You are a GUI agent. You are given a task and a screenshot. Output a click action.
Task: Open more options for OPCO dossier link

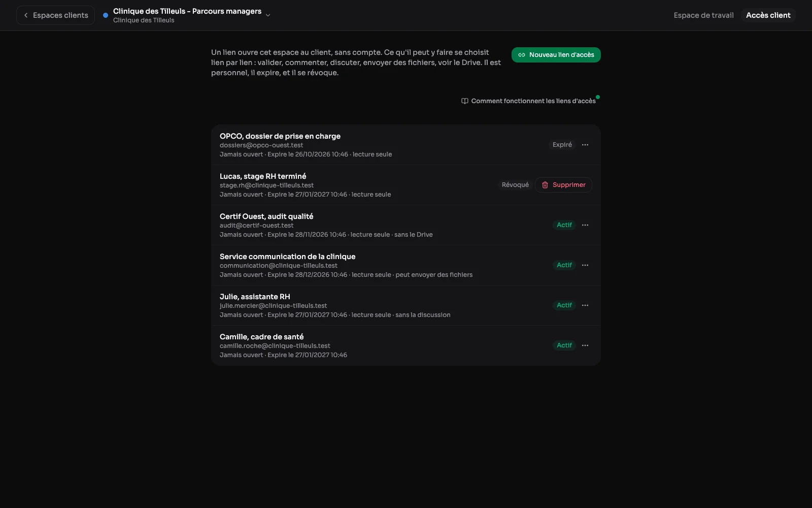pos(585,145)
